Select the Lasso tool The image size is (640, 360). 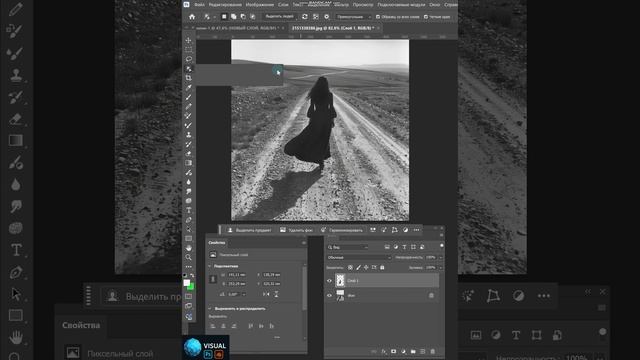click(x=189, y=59)
